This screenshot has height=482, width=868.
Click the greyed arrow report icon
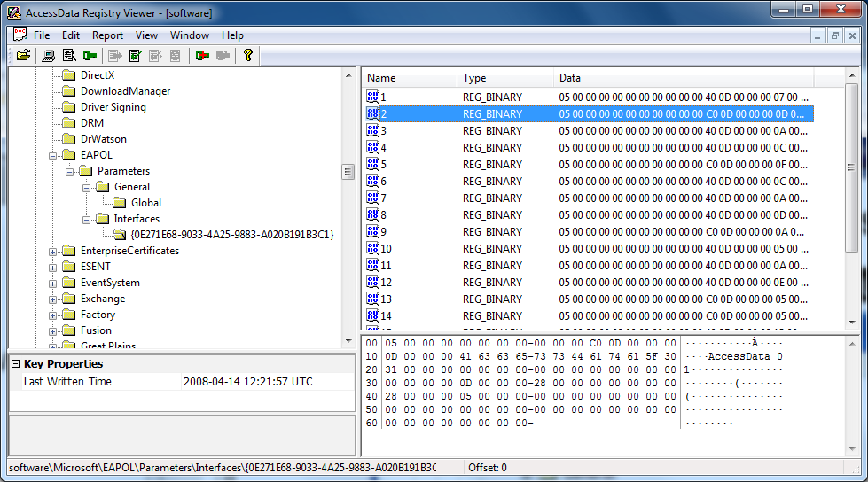(115, 55)
